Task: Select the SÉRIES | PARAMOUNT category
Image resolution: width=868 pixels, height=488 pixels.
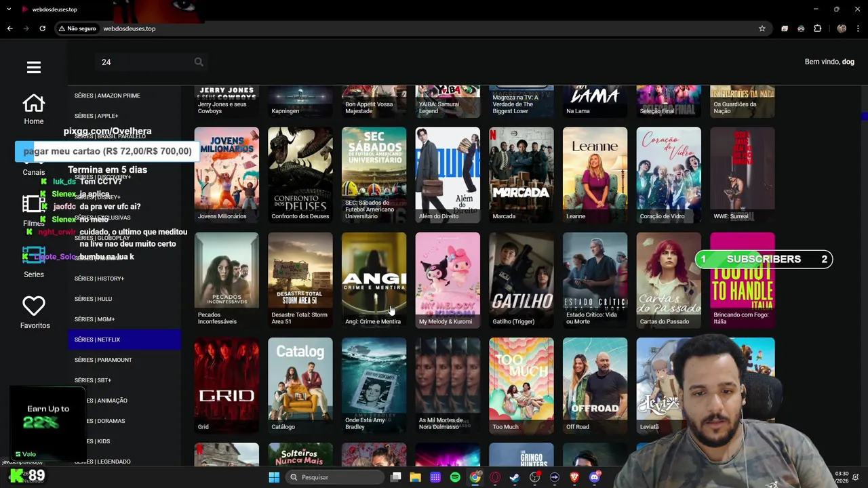Action: 124,360
